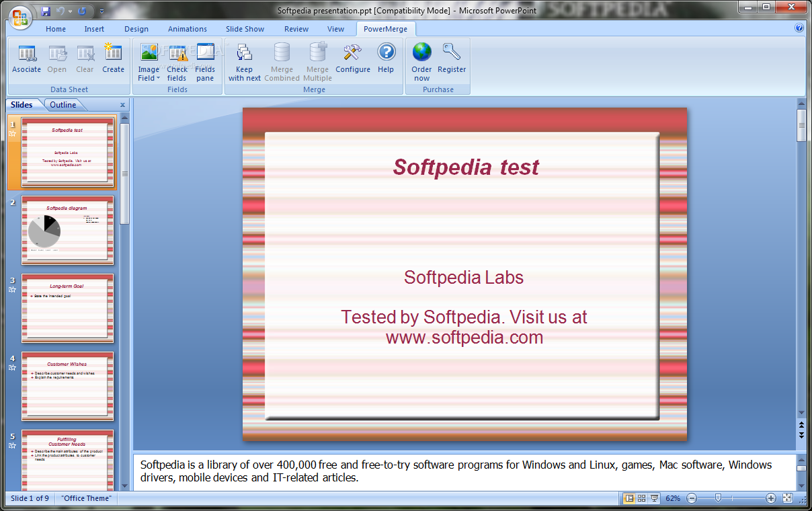Click the zoom slider handle
The height and width of the screenshot is (511, 812).
click(x=718, y=498)
